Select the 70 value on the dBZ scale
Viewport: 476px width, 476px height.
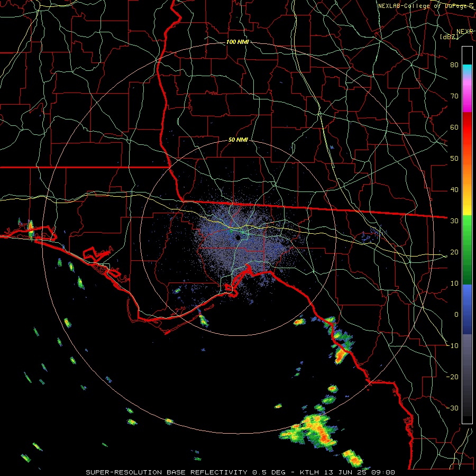[454, 96]
